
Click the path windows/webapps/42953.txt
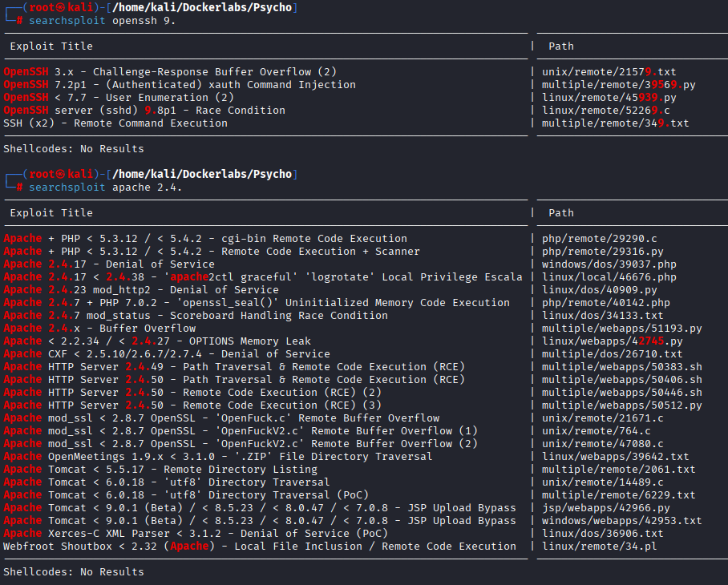[621, 521]
